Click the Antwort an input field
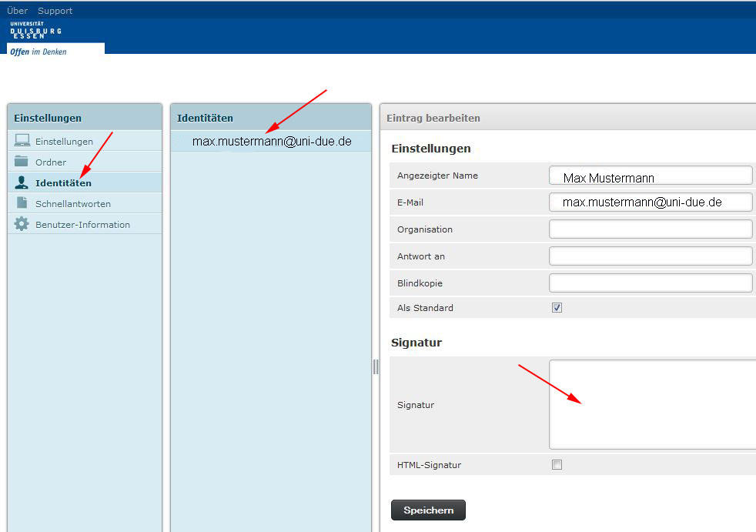The image size is (756, 532). [x=651, y=256]
